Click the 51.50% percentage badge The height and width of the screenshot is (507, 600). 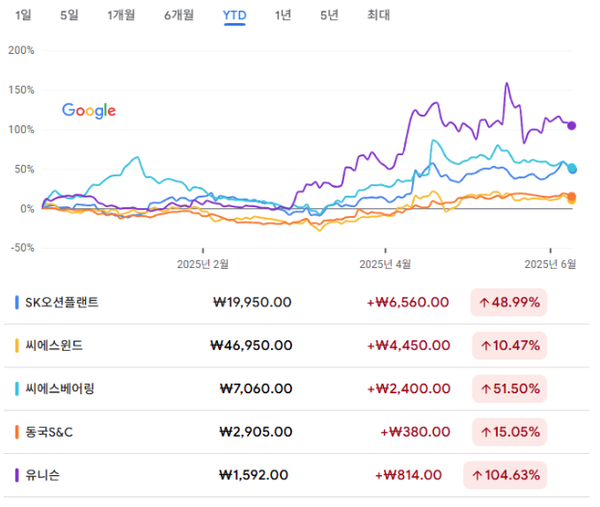pyautogui.click(x=508, y=389)
